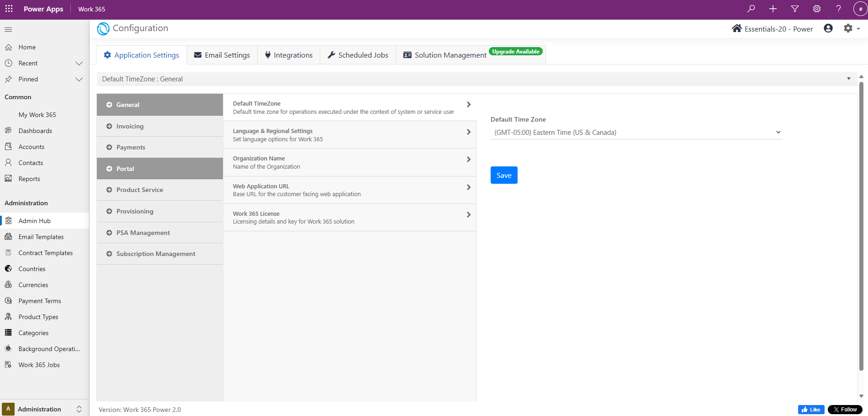Switch to the Scheduled Jobs tab
Image resolution: width=868 pixels, height=416 pixels.
(x=358, y=55)
